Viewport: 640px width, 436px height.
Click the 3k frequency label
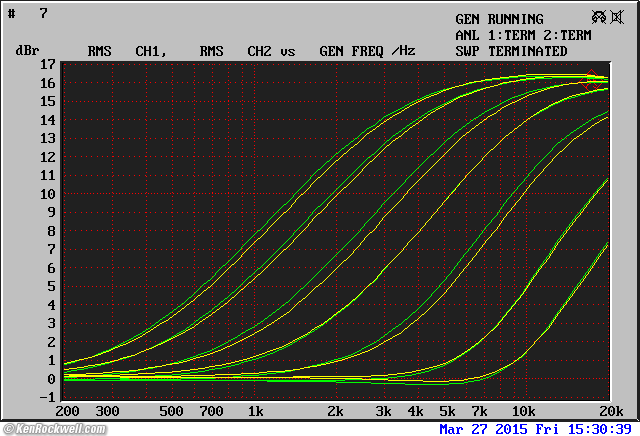(383, 411)
